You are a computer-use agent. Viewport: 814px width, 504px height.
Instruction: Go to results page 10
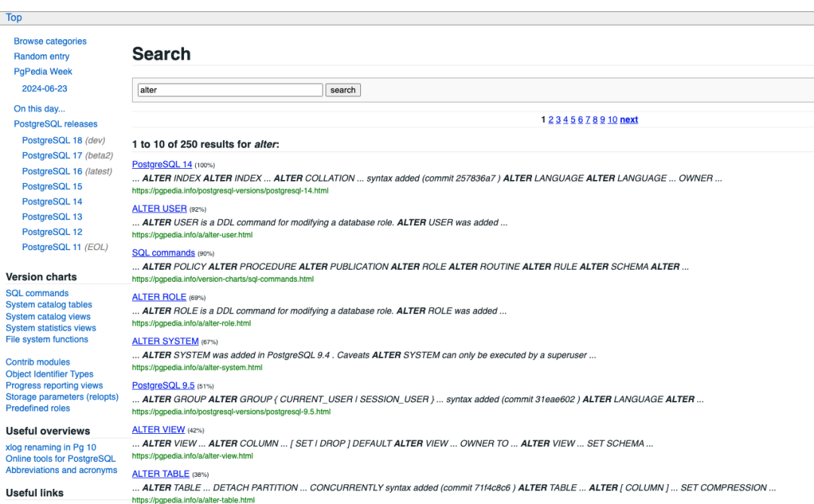click(x=613, y=119)
